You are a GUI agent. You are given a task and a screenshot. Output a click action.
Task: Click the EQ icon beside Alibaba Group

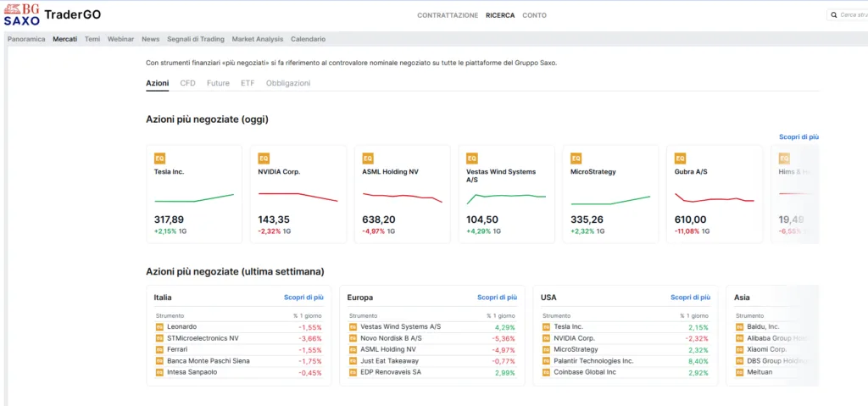[x=739, y=338]
